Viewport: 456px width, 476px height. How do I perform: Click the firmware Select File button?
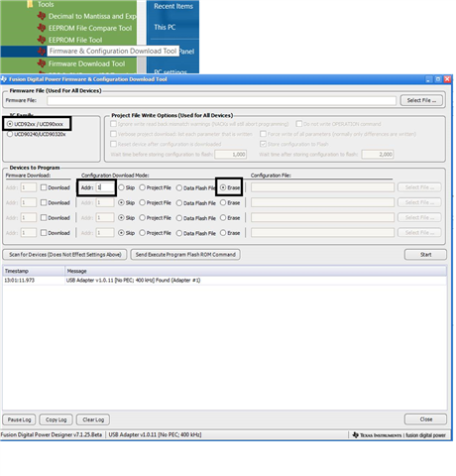click(421, 100)
